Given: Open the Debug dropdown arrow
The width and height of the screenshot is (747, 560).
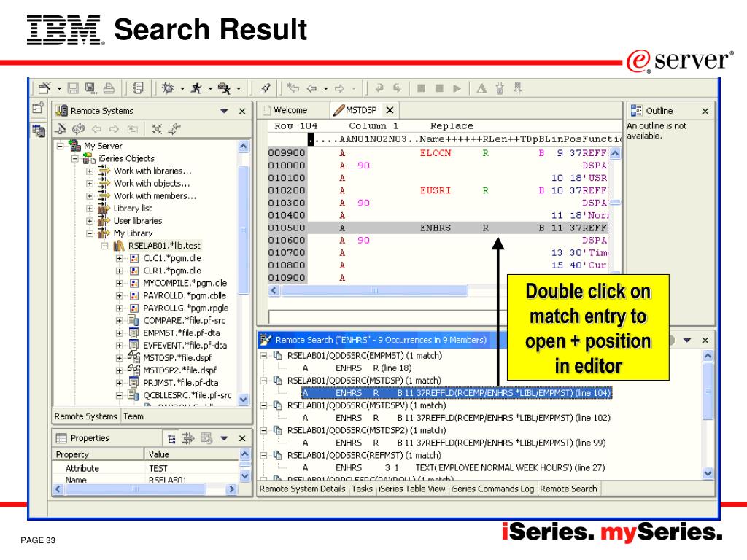Looking at the screenshot, I should pyautogui.click(x=182, y=88).
